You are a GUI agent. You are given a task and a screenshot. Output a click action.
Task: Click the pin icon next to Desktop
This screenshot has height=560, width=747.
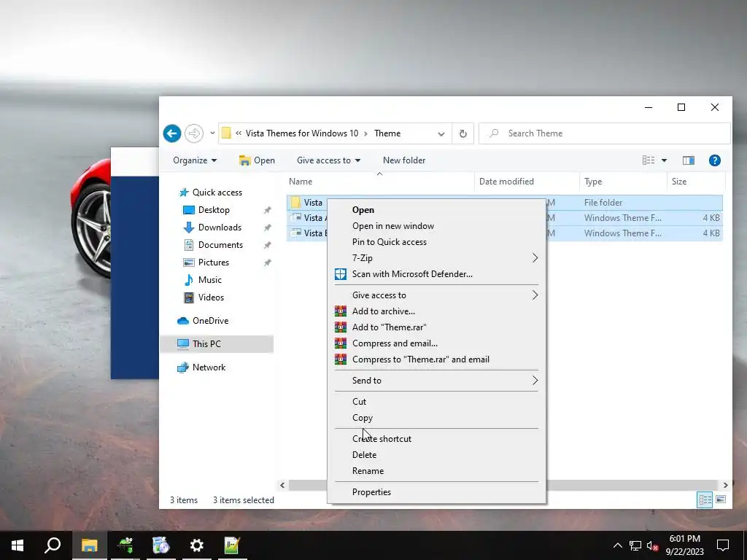[x=267, y=210]
